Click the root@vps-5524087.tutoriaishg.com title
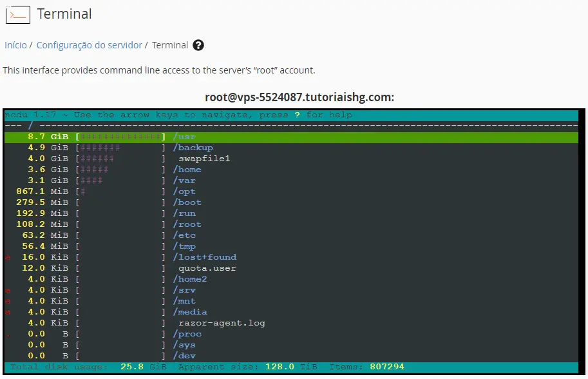 click(299, 97)
